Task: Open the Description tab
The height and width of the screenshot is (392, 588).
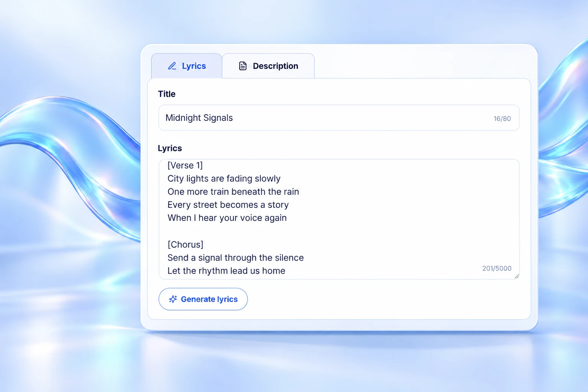Action: 268,66
